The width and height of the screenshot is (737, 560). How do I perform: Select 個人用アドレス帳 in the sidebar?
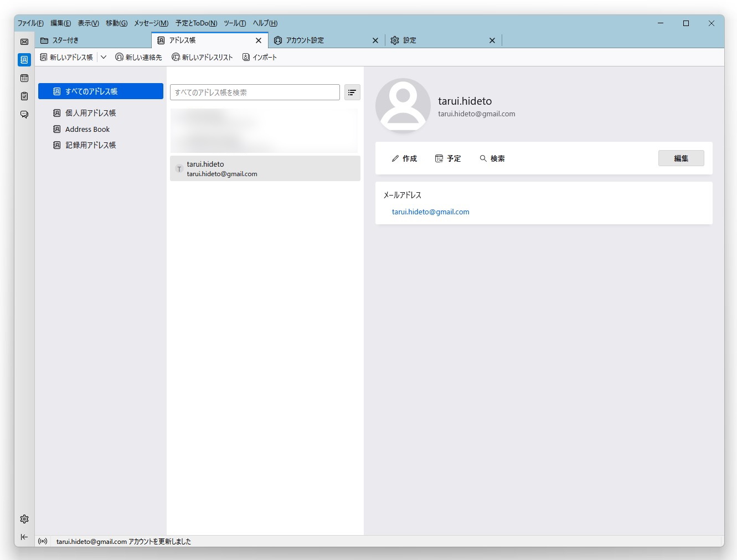(x=101, y=113)
